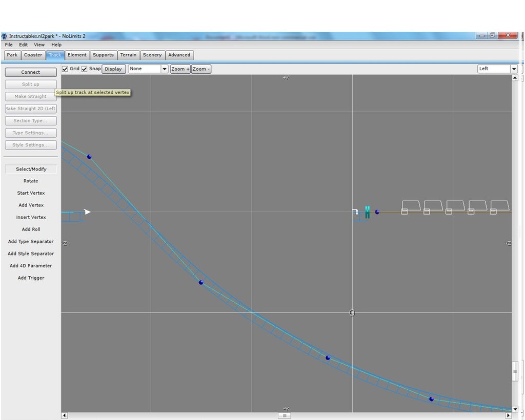The width and height of the screenshot is (525, 420).
Task: Choose the Insert Vertex tool
Action: tap(31, 217)
